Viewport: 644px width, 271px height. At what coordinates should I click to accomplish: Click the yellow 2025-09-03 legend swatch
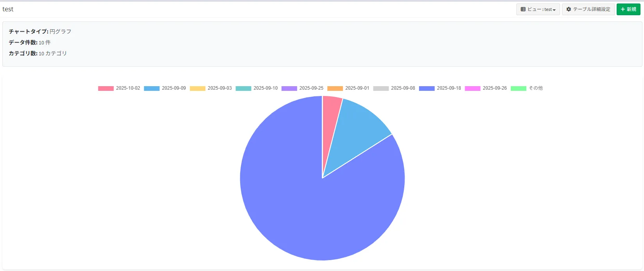pyautogui.click(x=197, y=89)
